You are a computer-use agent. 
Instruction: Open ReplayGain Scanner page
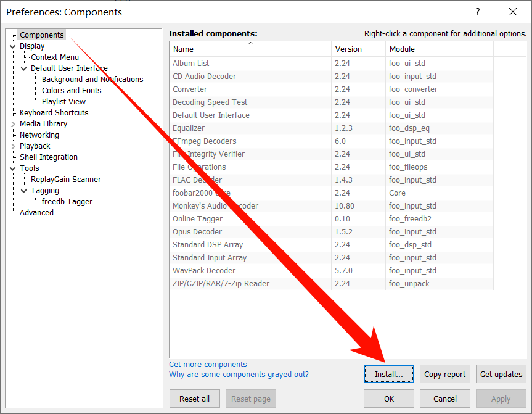(66, 180)
